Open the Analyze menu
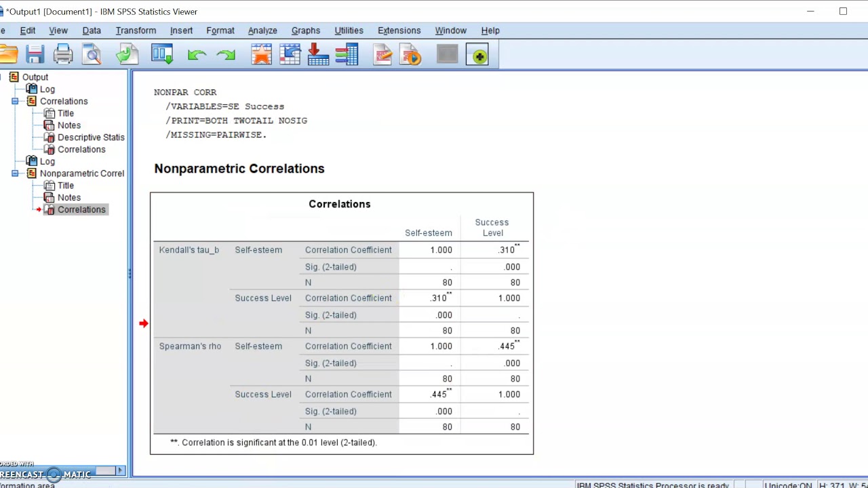Image resolution: width=868 pixels, height=488 pixels. (x=262, y=30)
